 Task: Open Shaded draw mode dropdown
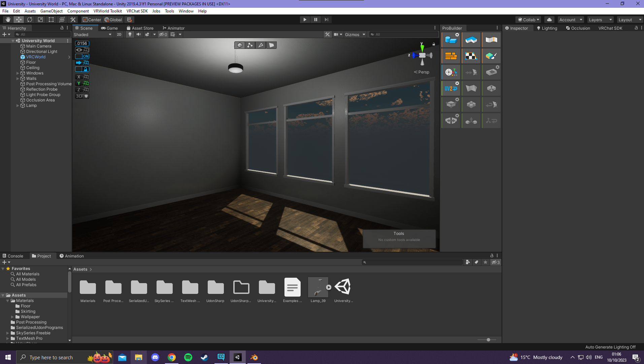[x=93, y=34]
